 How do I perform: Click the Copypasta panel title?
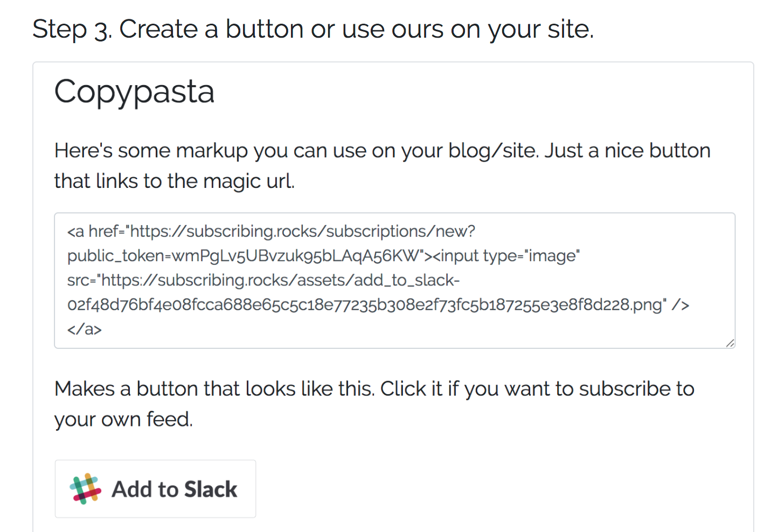[135, 92]
